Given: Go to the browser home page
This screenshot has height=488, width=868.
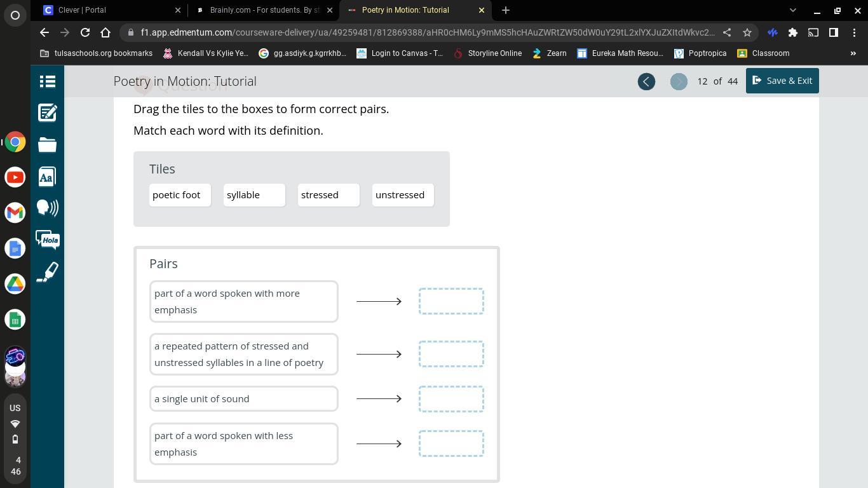Looking at the screenshot, I should coord(106,32).
